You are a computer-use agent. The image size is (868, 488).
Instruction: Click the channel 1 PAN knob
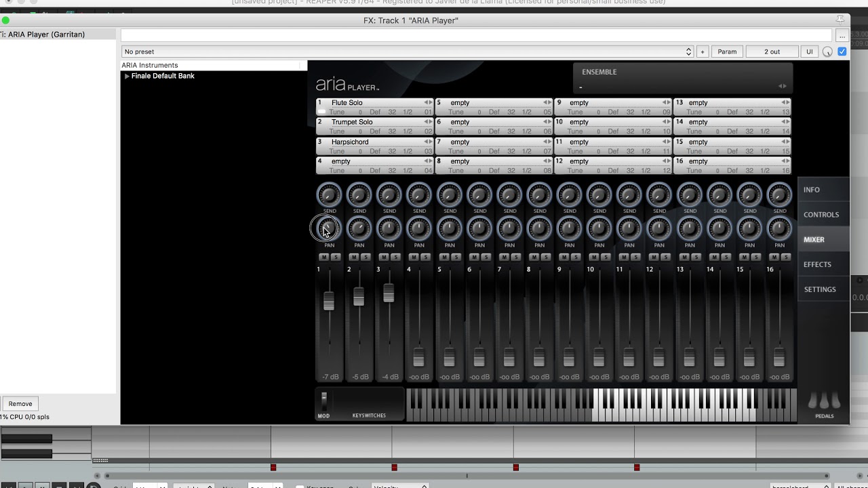coord(330,229)
